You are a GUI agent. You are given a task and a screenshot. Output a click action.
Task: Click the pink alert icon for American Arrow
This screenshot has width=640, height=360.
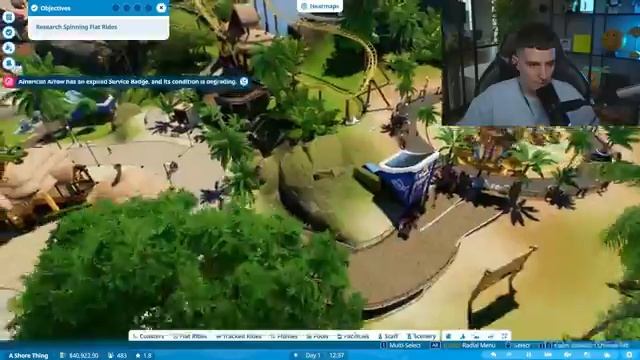click(x=9, y=82)
